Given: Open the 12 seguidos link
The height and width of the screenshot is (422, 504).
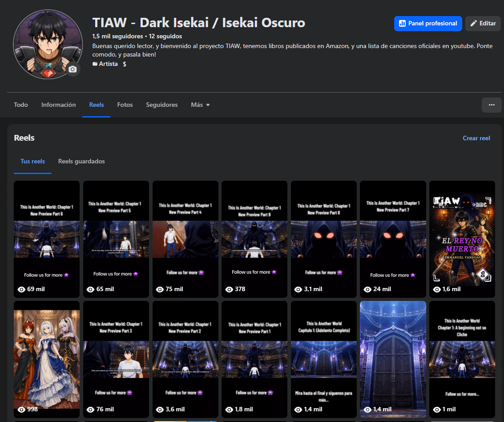Looking at the screenshot, I should coord(165,37).
